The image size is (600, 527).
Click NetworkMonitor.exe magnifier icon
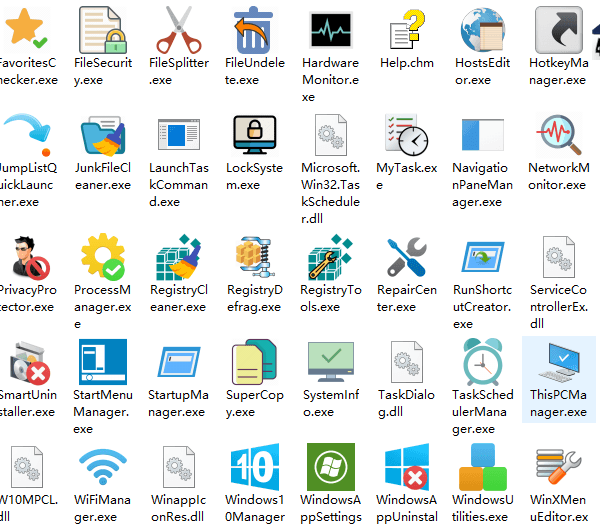[558, 134]
